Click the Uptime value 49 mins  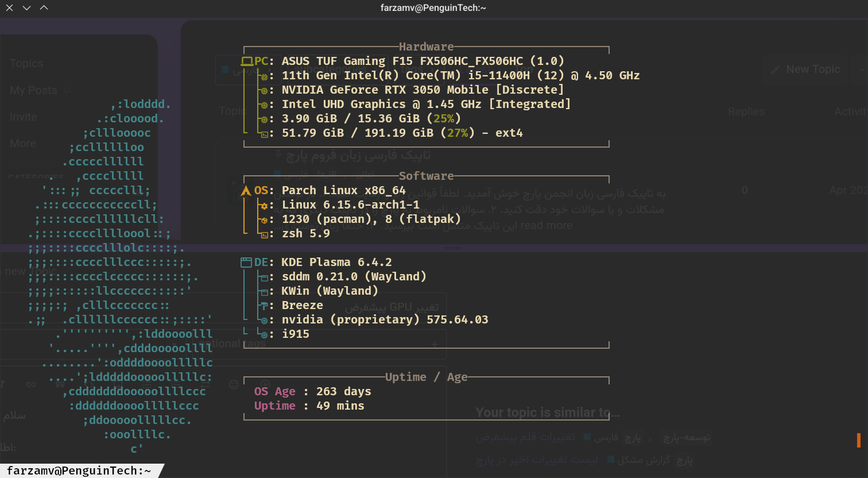coord(340,406)
